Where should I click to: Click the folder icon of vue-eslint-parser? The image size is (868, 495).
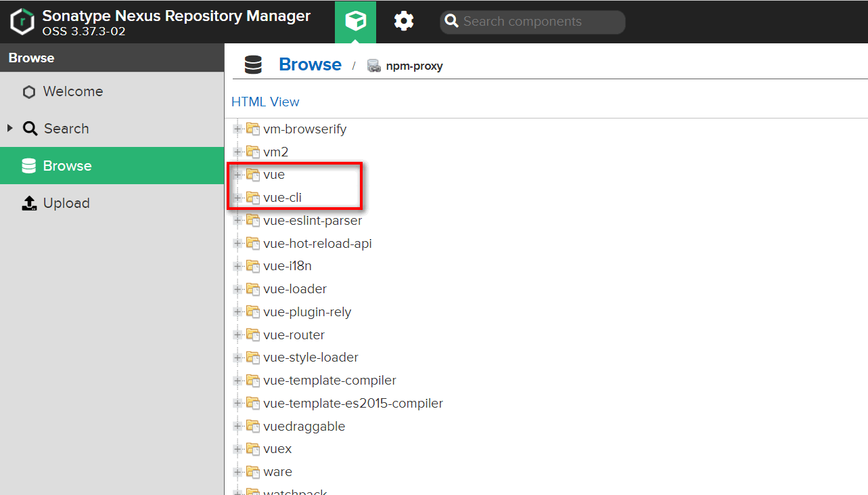click(x=253, y=220)
